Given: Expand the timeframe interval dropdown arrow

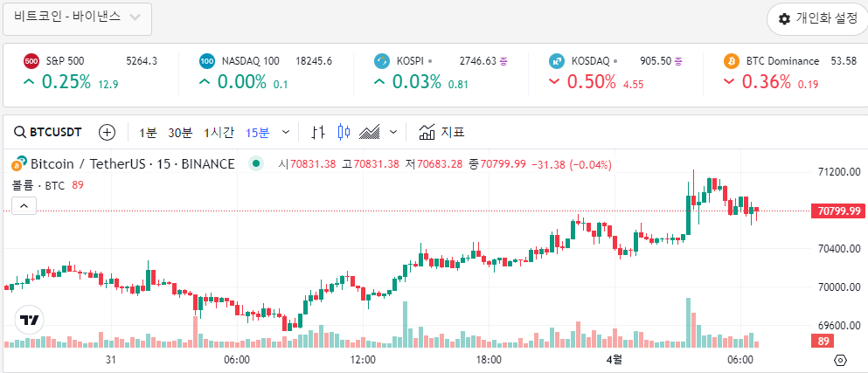Looking at the screenshot, I should 287,133.
